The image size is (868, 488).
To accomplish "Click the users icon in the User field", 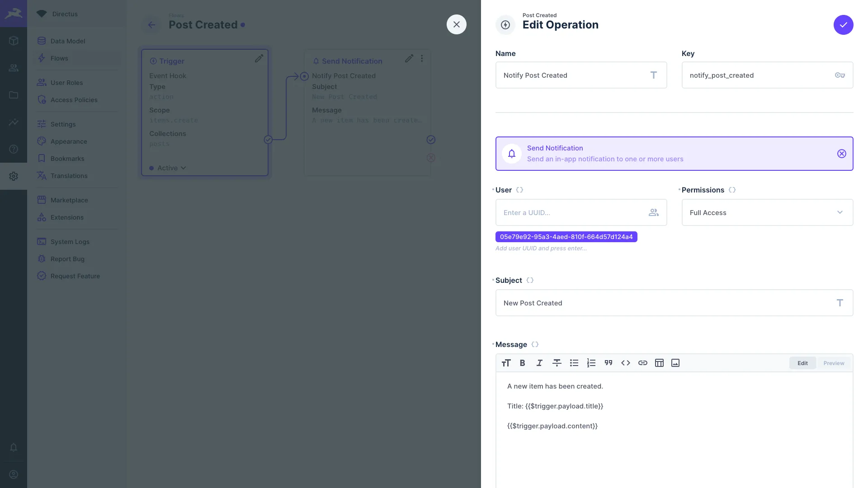I will [x=653, y=212].
